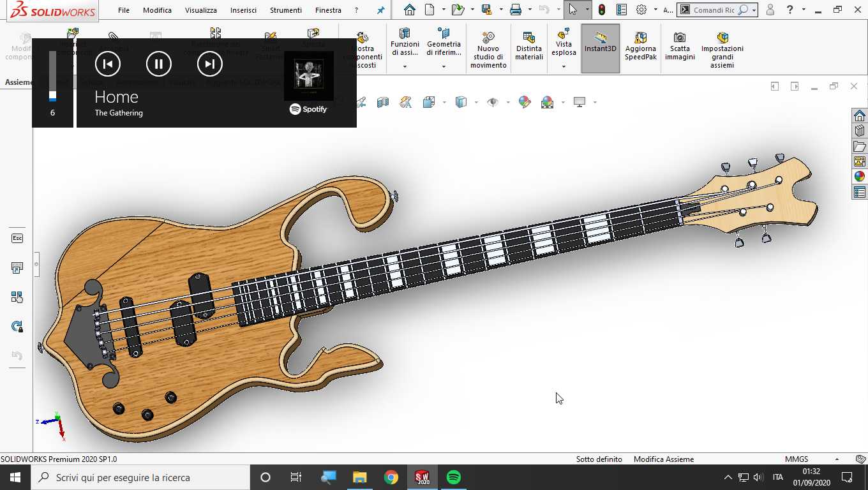Open Distinta materiali
Viewport: 868px width, 490px height.
[528, 46]
